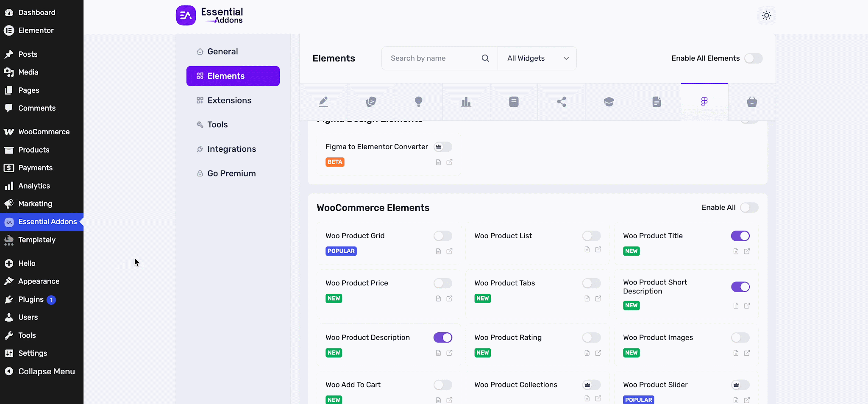This screenshot has height=404, width=868.
Task: Open Woo Product Price documentation icon
Action: [x=439, y=298]
